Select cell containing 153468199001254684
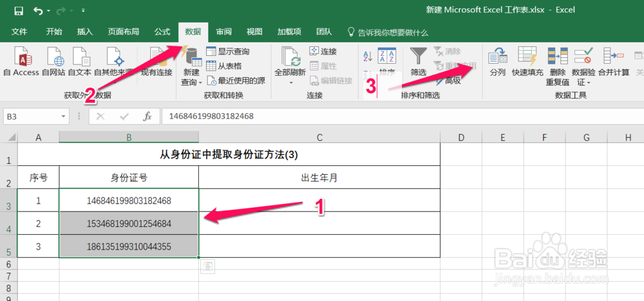This screenshot has height=301, width=644. tap(129, 223)
